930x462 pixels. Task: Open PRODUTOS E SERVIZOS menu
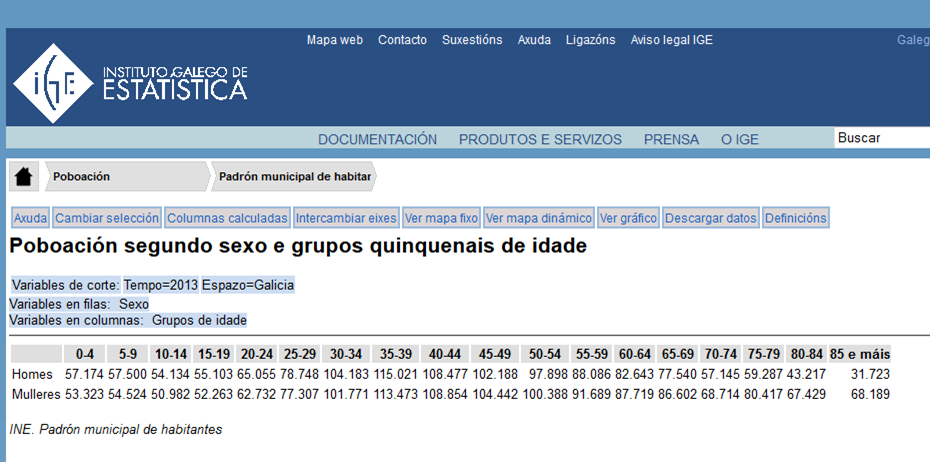pyautogui.click(x=540, y=139)
